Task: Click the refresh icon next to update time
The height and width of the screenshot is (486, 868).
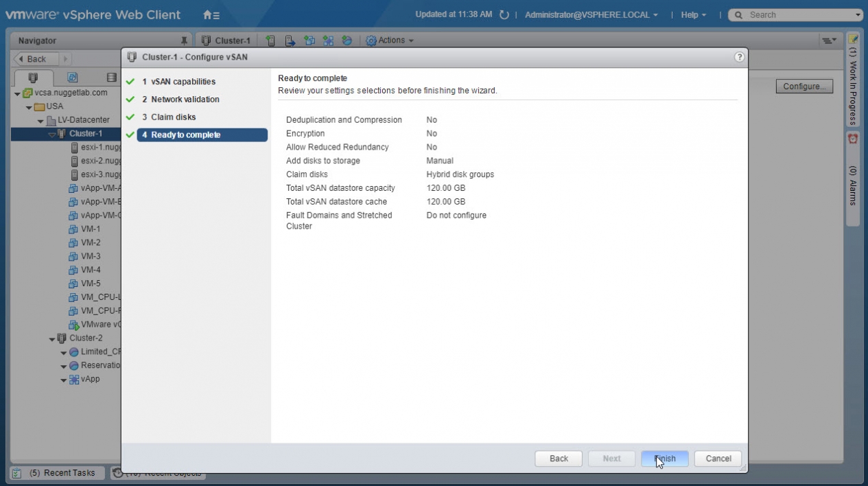Action: pyautogui.click(x=504, y=14)
